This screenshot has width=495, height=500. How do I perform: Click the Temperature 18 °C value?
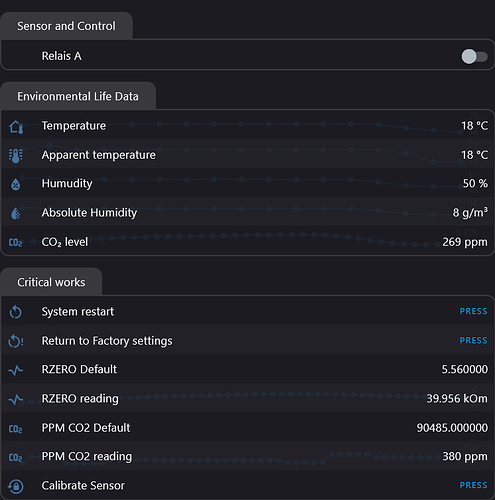(x=474, y=126)
